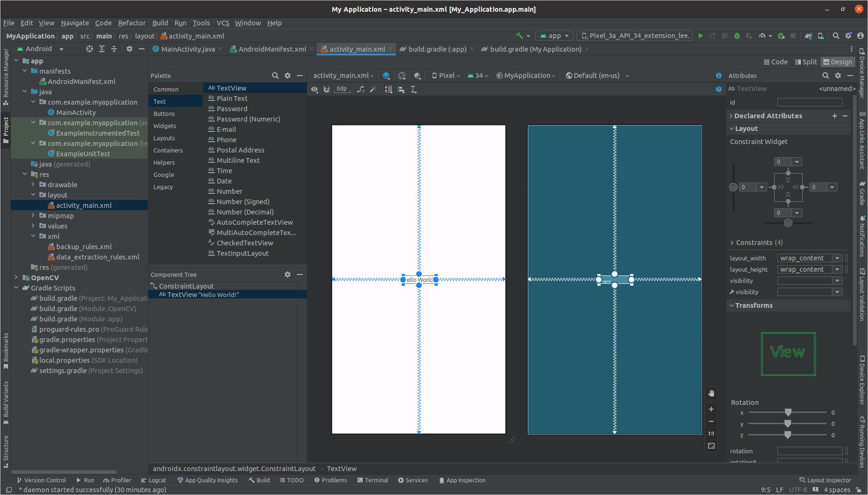Image resolution: width=868 pixels, height=495 pixels.
Task: Clear all constraints in the layout
Action: tap(361, 89)
